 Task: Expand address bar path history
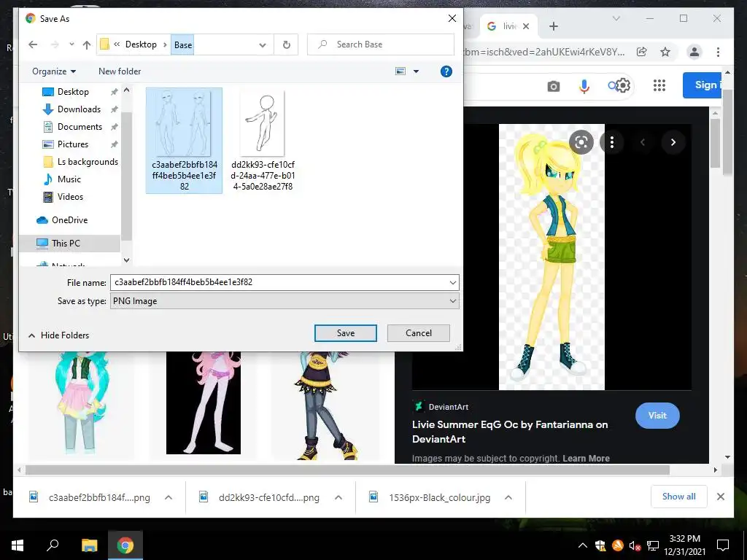pyautogui.click(x=263, y=44)
